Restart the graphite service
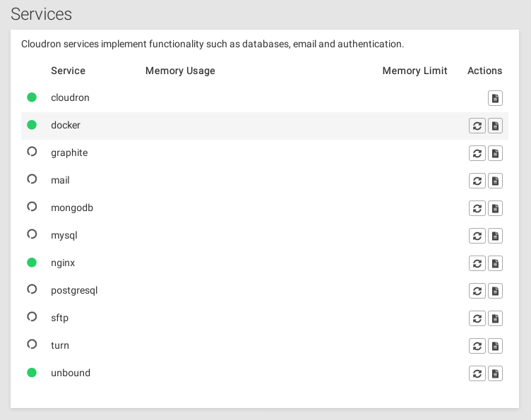This screenshot has width=531, height=420. point(477,153)
